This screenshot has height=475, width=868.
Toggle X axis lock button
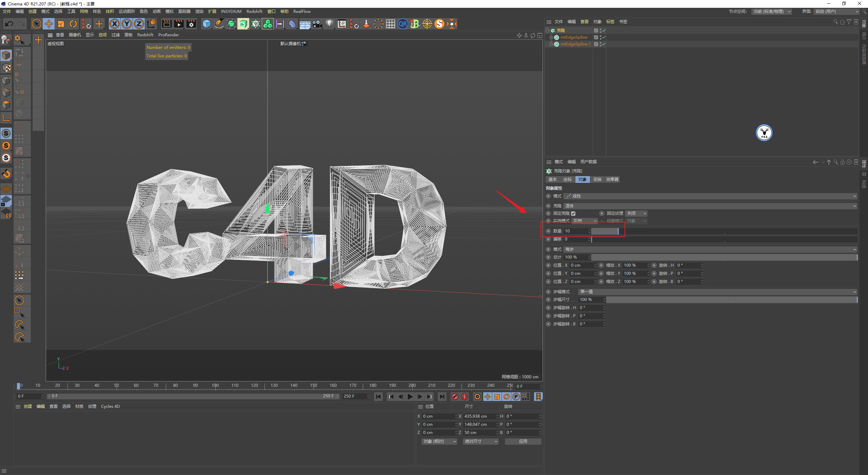tap(115, 24)
